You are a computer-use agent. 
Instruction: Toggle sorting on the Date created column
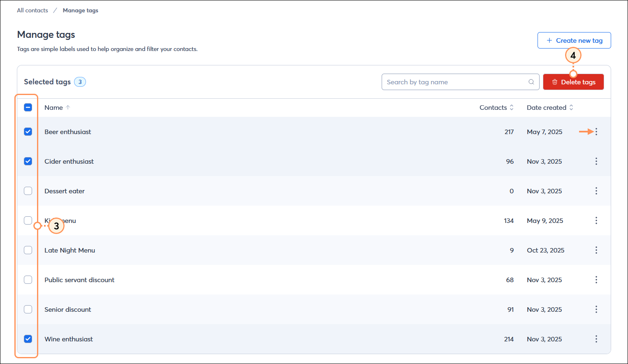pyautogui.click(x=571, y=107)
